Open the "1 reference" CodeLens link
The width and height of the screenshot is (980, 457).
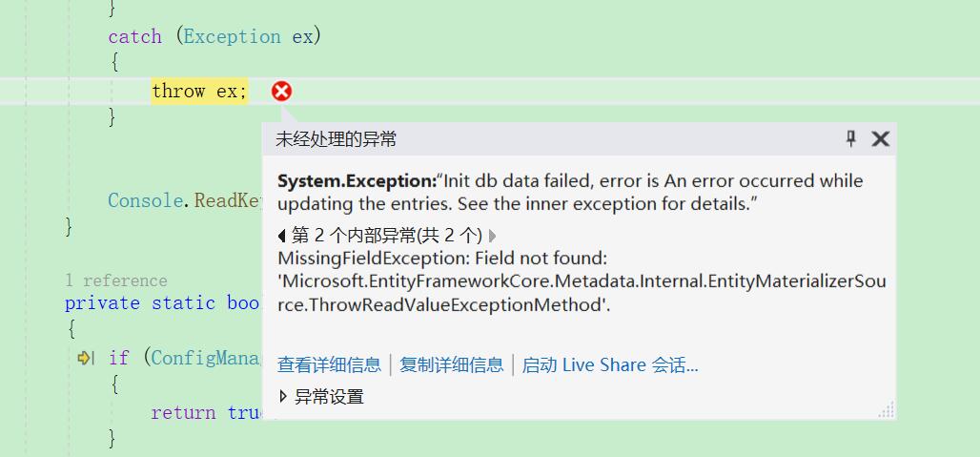115,280
